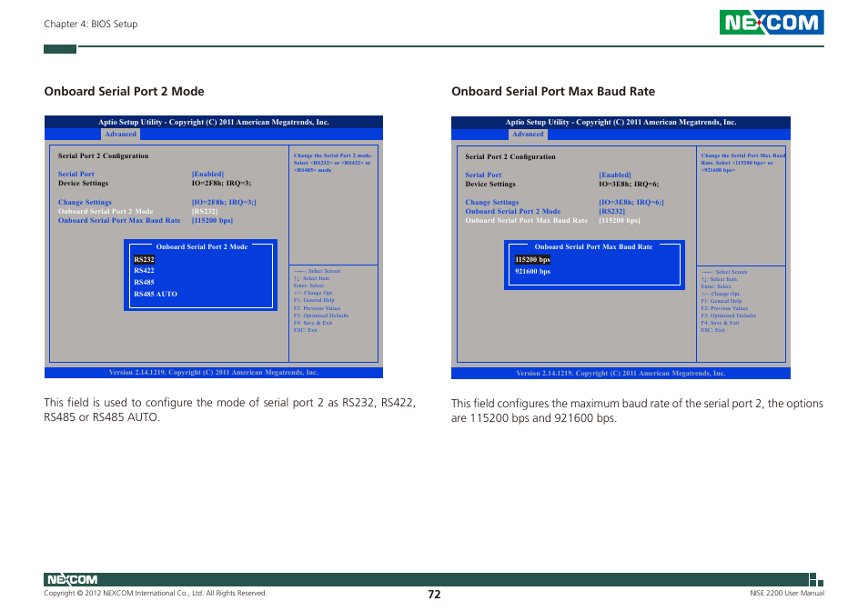Click the 'Aptio Setup Utility' title bar in the Serial Port 2 Mode screenshot
The height and width of the screenshot is (611, 868).
(x=214, y=122)
